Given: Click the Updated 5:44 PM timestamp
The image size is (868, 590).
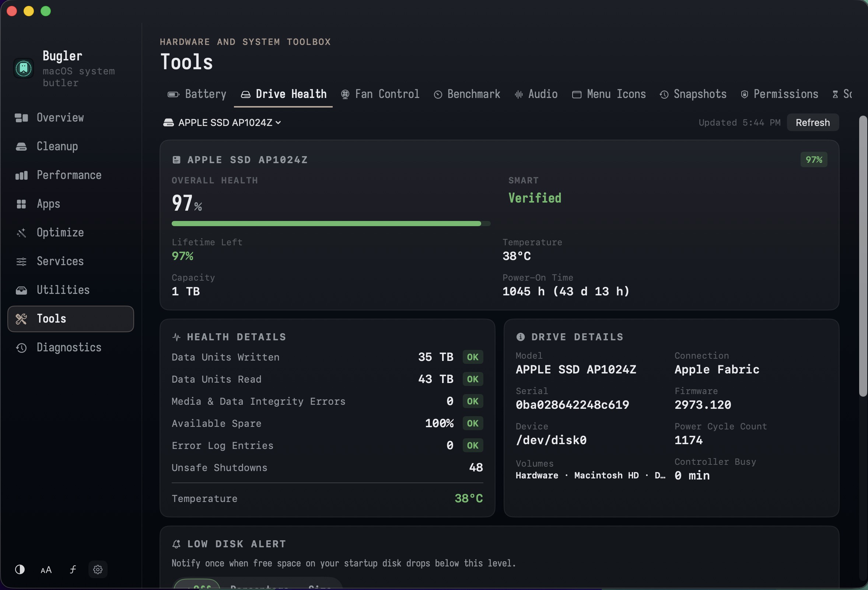Looking at the screenshot, I should [x=739, y=123].
